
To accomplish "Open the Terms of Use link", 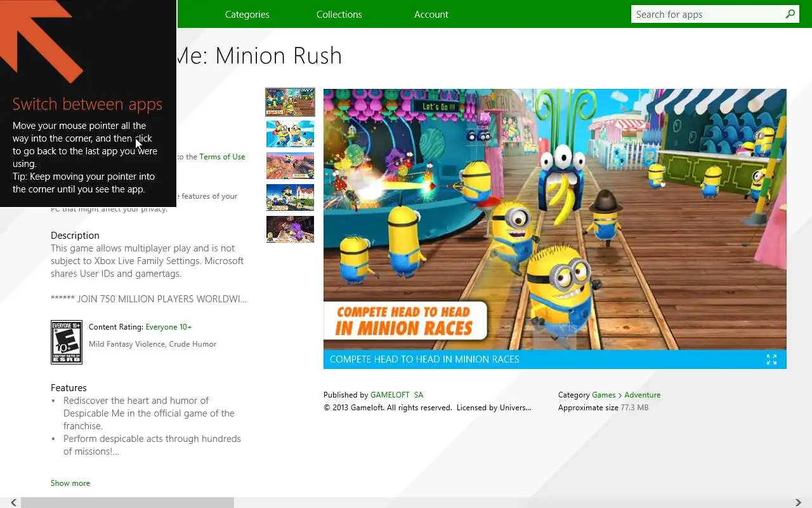I will pos(222,157).
